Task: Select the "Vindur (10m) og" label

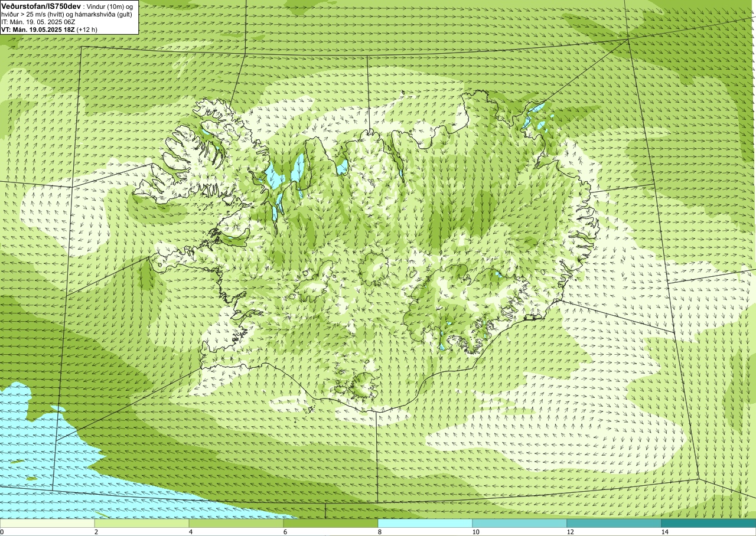Action: pos(109,6)
